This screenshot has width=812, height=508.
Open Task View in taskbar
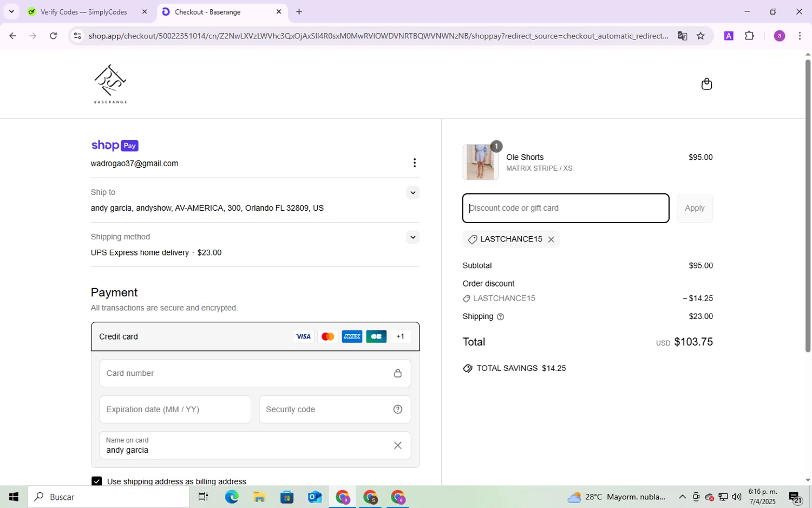point(204,497)
